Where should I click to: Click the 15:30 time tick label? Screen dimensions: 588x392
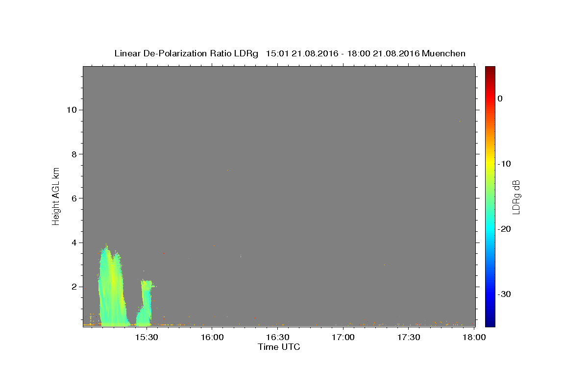[146, 337]
